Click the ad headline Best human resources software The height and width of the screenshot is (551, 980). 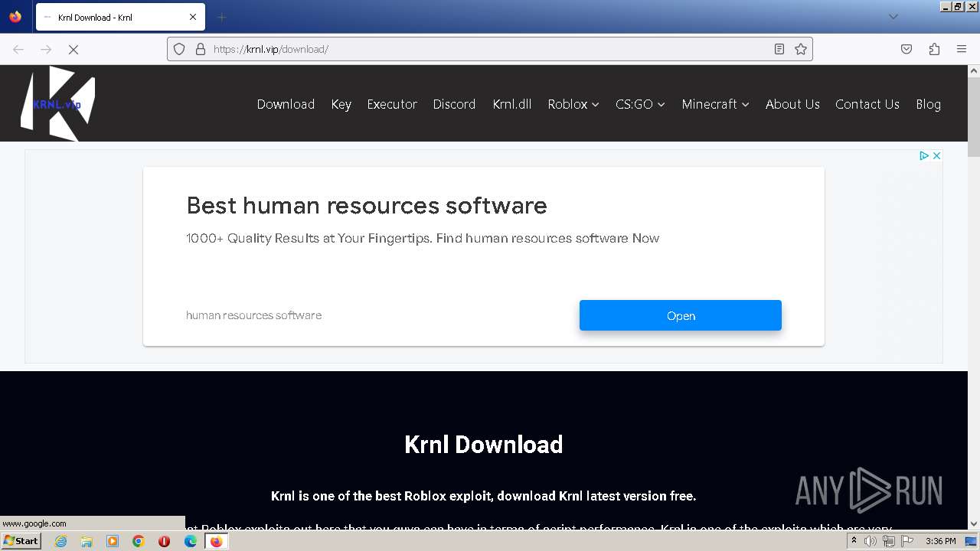tap(367, 205)
